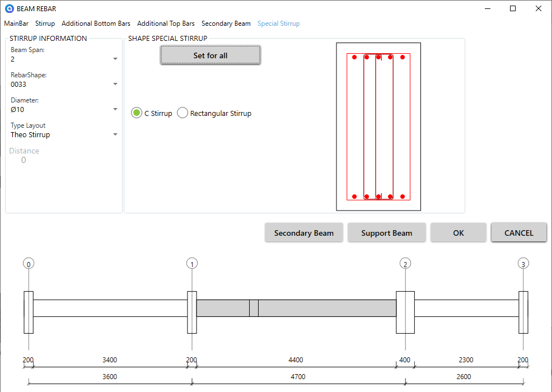Select the highlighted gray middle beam span
552x392 pixels.
point(296,308)
